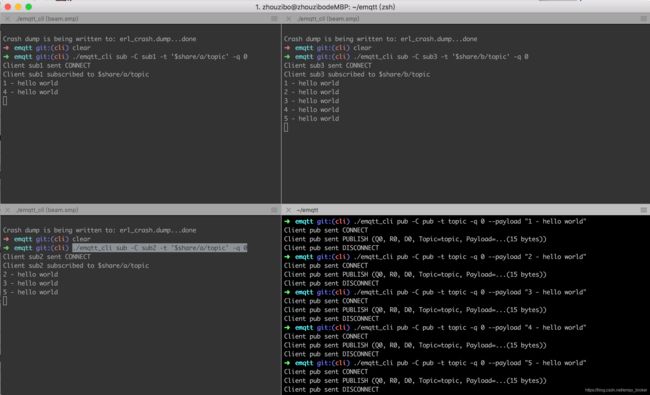Click 'Client sub1 sent CONNECT' line
The image size is (650, 395).
click(x=46, y=65)
